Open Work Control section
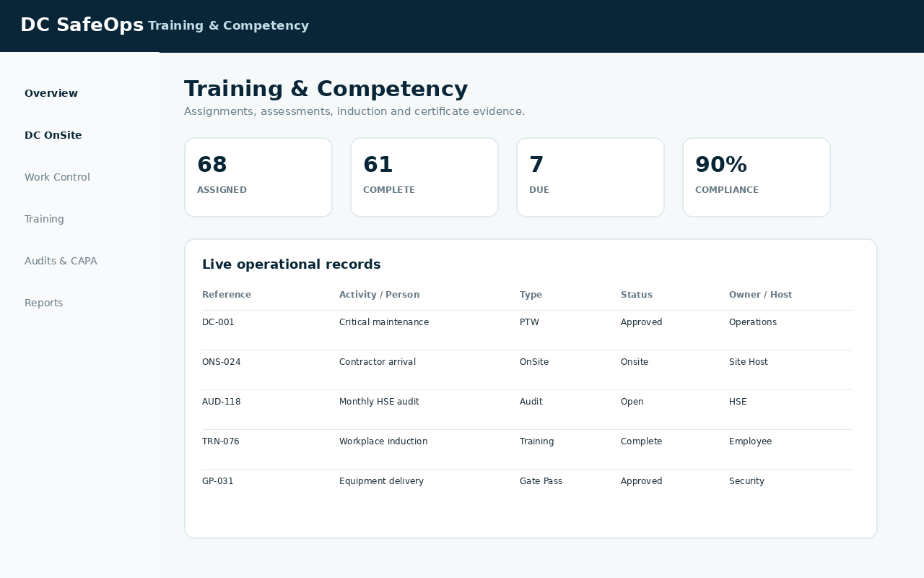The width and height of the screenshot is (924, 578). tap(57, 177)
